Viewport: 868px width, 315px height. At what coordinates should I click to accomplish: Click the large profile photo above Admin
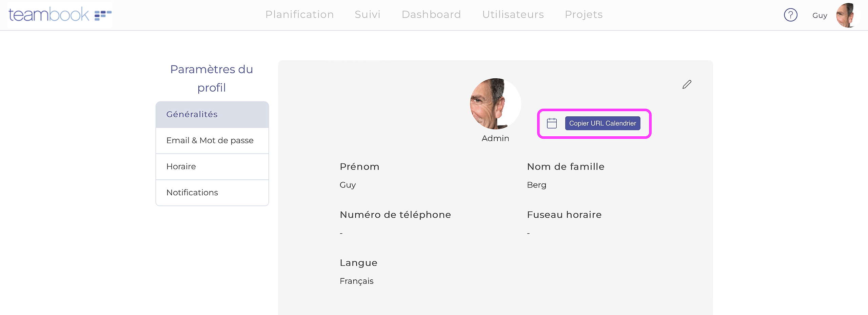pyautogui.click(x=495, y=104)
